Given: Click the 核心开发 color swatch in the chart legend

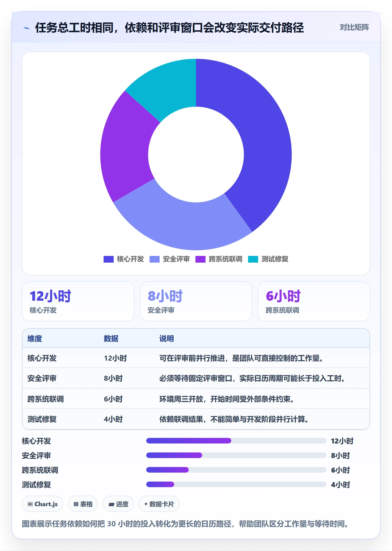Looking at the screenshot, I should tap(108, 259).
